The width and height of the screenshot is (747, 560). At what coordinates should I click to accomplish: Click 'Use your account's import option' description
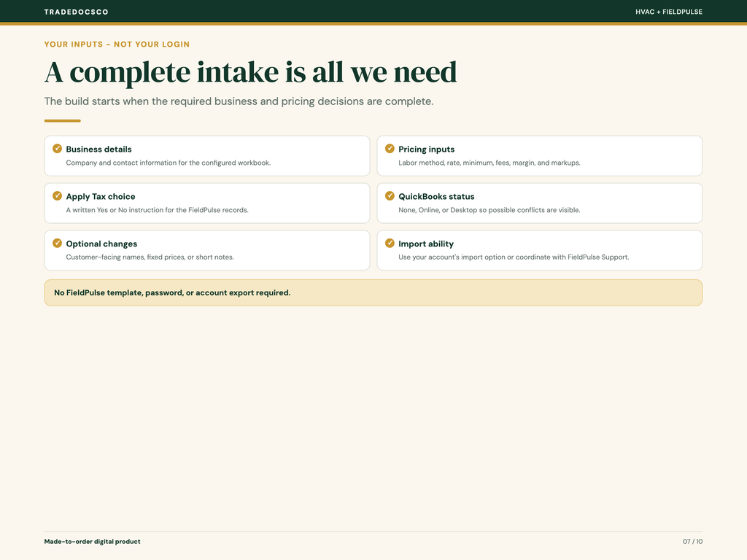[x=514, y=257]
